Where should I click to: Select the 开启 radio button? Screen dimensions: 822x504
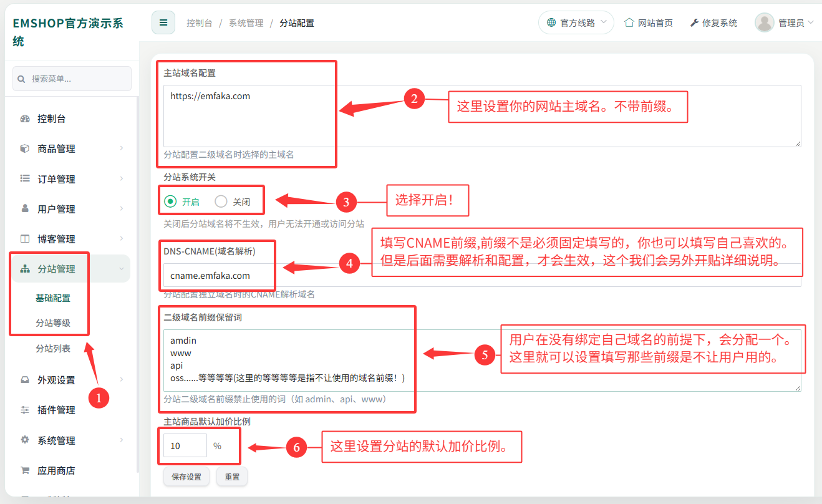pyautogui.click(x=170, y=201)
